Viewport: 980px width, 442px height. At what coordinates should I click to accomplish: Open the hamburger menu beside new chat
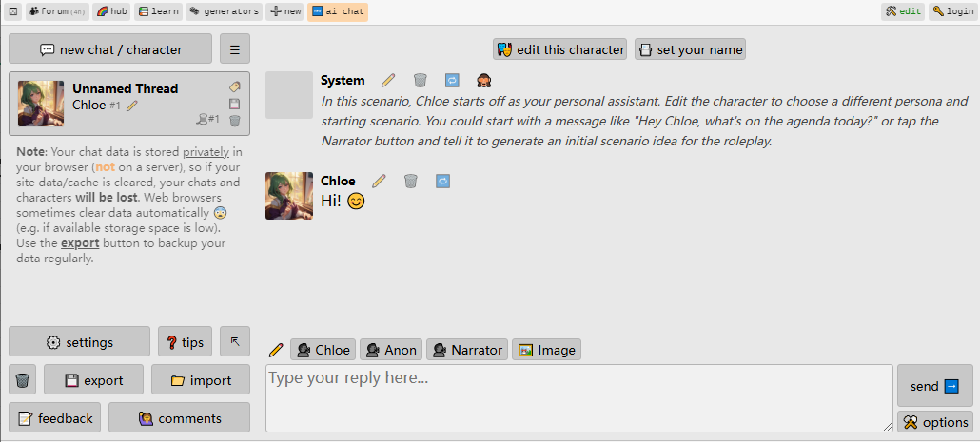coord(235,49)
